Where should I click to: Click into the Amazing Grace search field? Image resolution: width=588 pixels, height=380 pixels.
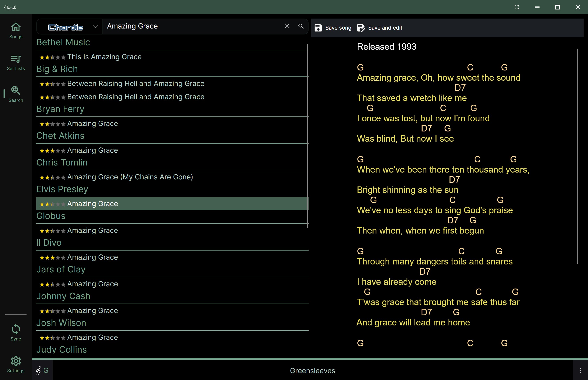(193, 26)
